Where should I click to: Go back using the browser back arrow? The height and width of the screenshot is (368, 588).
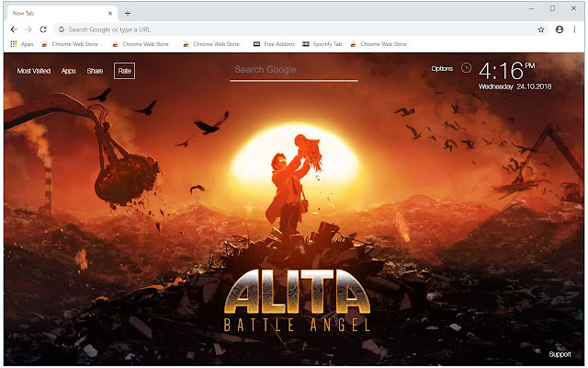coord(14,29)
